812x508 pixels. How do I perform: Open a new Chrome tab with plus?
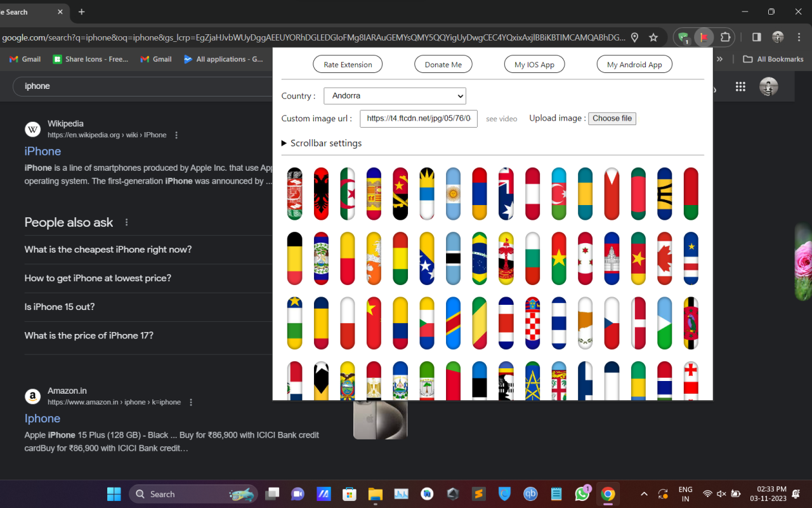[81, 11]
